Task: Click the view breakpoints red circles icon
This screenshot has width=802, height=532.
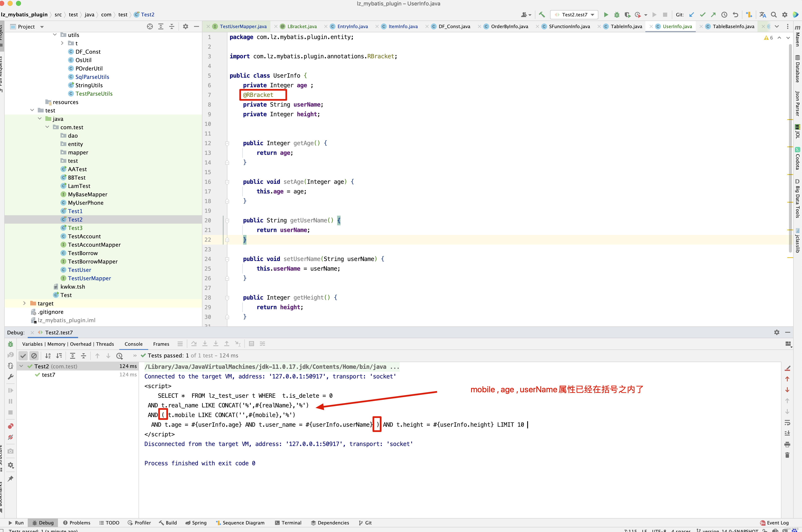Action: click(x=10, y=426)
